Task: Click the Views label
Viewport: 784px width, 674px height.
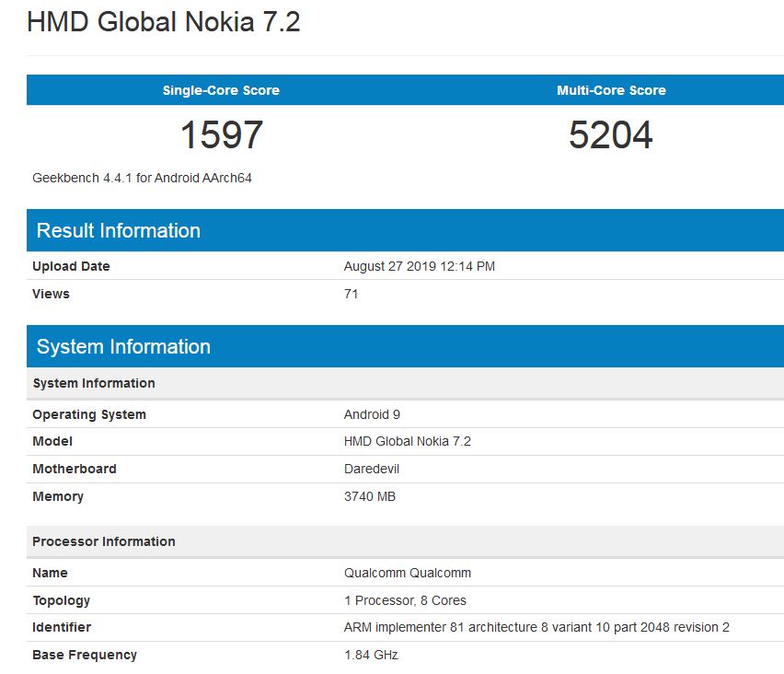Action: [51, 294]
